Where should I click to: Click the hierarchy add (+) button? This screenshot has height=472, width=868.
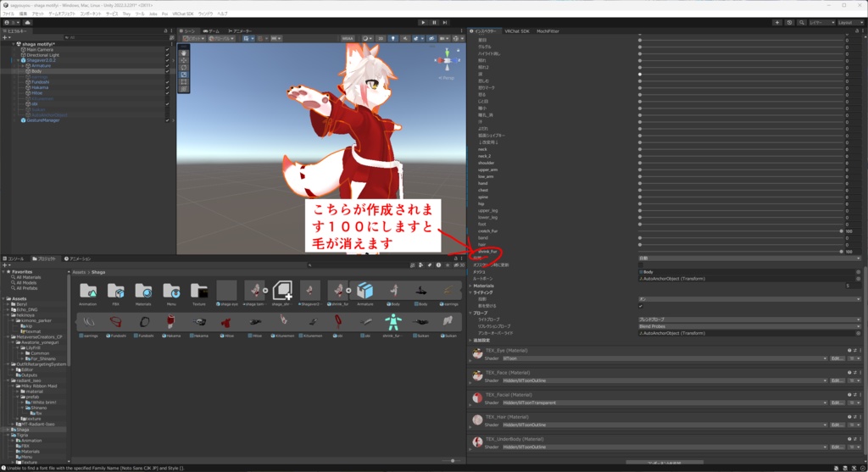pos(5,37)
